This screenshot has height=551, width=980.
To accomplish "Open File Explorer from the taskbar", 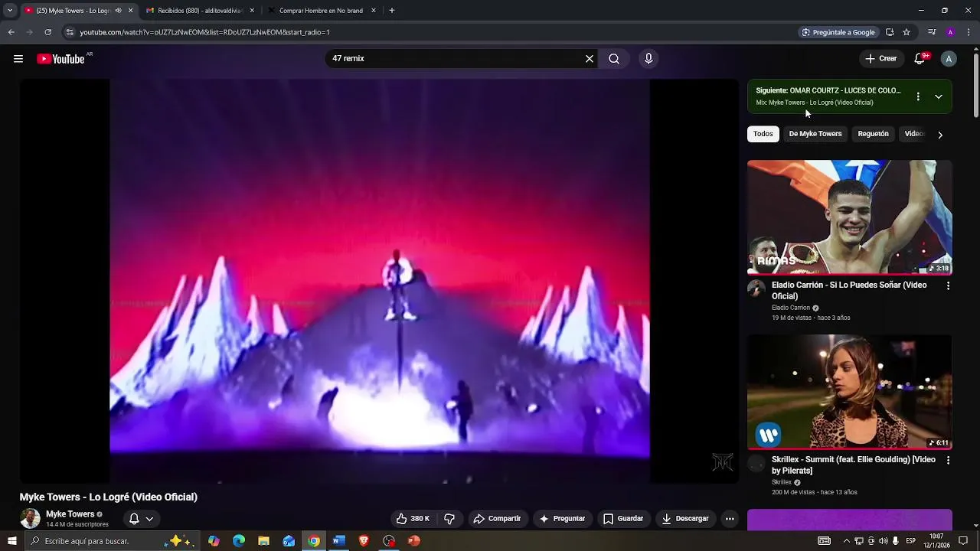I will coord(263,541).
